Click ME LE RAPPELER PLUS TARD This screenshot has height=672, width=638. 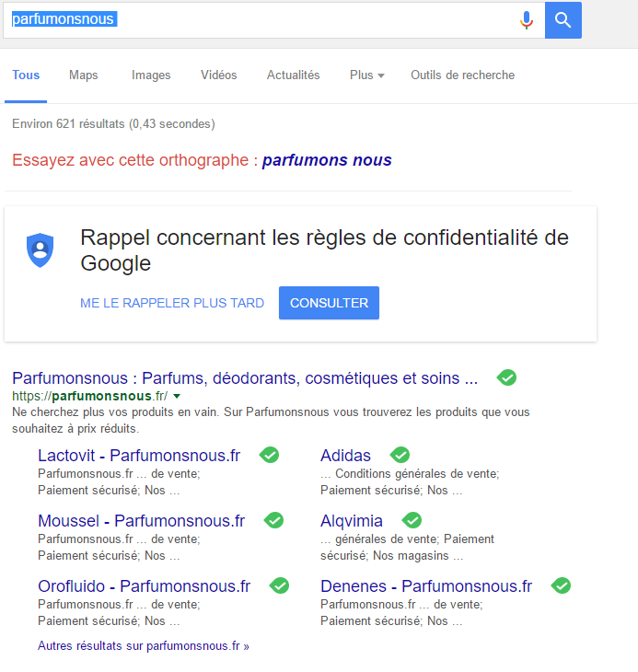pyautogui.click(x=172, y=303)
